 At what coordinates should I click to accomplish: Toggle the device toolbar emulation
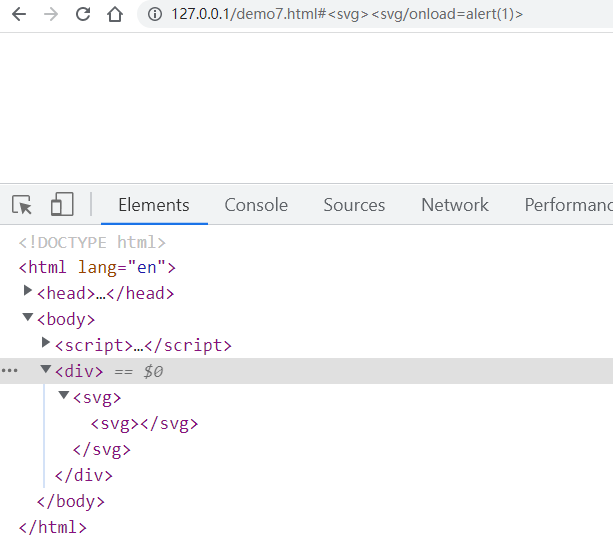62,205
